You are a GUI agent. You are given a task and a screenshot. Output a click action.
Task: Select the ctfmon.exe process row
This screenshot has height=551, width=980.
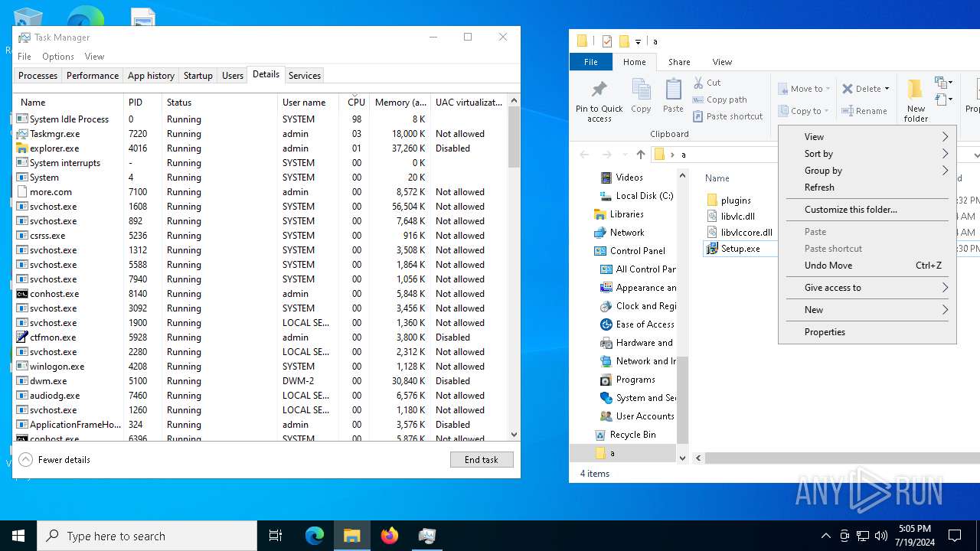260,337
